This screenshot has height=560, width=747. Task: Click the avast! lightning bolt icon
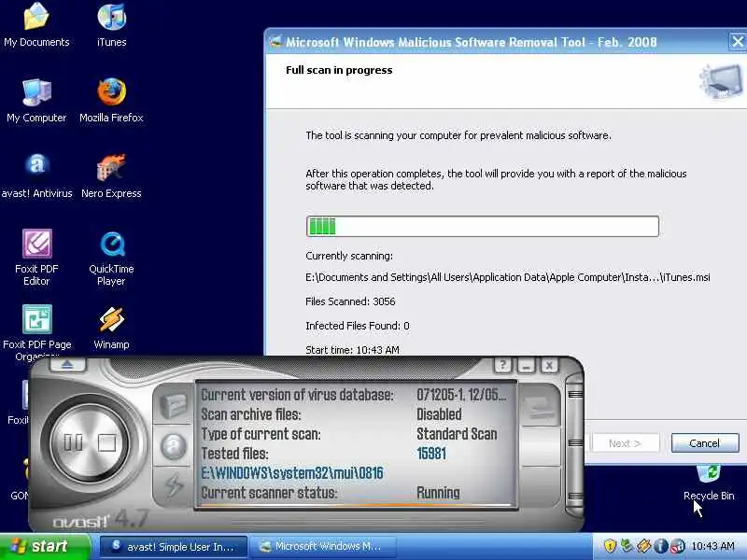point(174,485)
